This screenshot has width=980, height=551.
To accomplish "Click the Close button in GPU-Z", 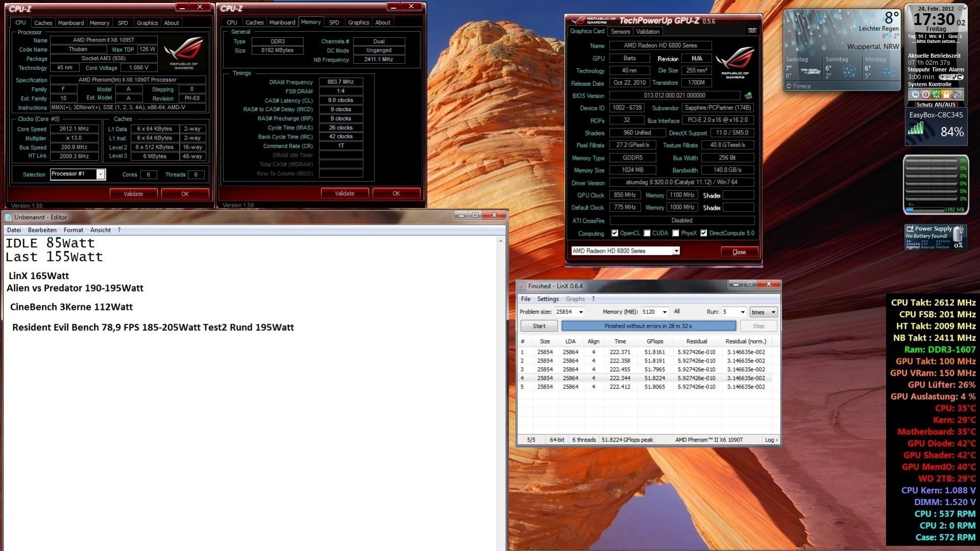I will pos(739,252).
